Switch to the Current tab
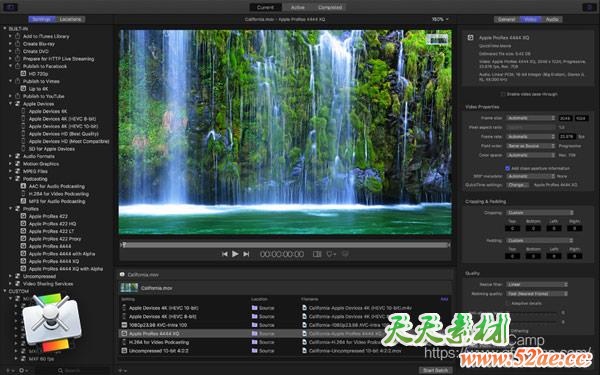 pyautogui.click(x=266, y=7)
